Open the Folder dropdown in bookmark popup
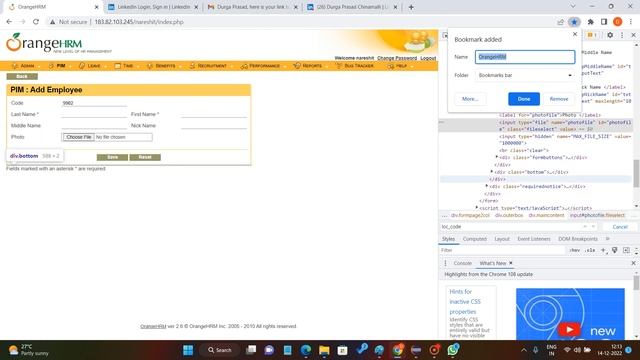 (x=525, y=76)
